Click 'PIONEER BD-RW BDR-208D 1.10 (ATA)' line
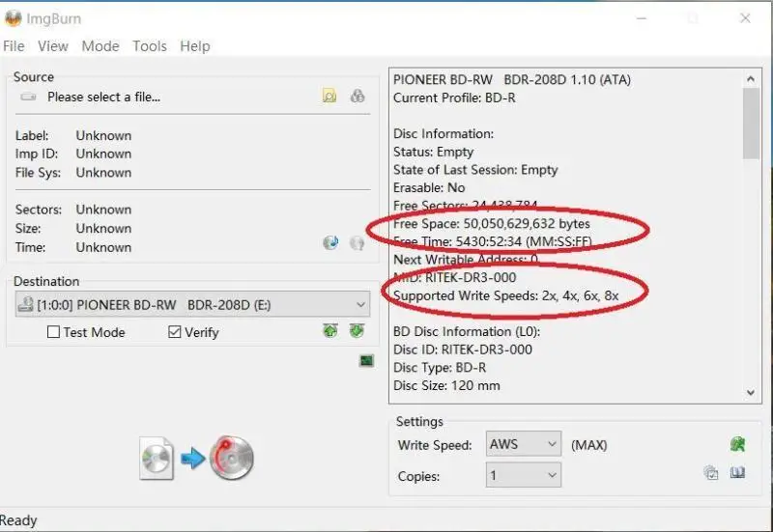 pyautogui.click(x=512, y=80)
